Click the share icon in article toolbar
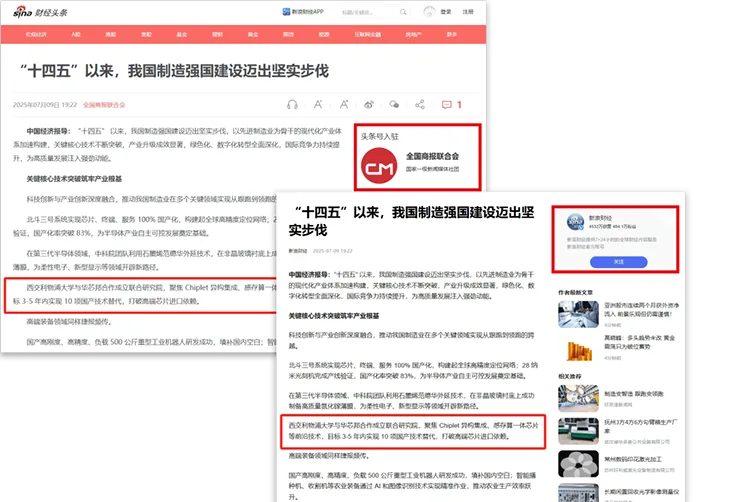Viewport: 750px width, 502px height. click(419, 104)
